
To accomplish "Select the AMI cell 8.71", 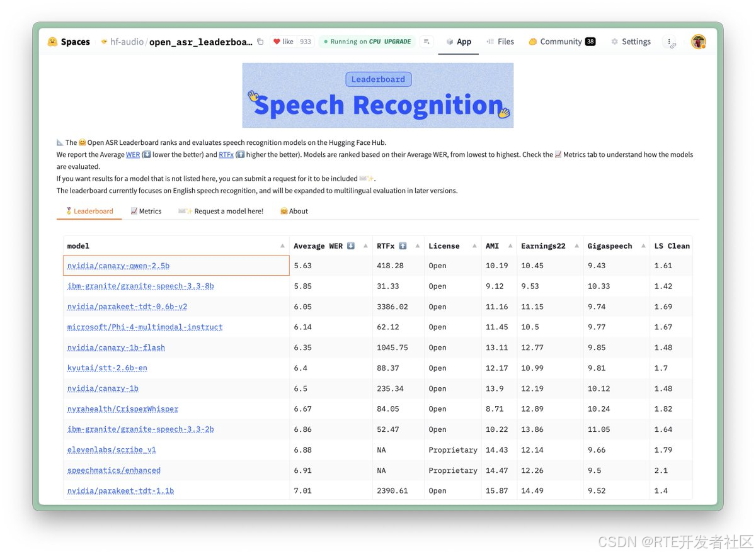I will pos(499,409).
